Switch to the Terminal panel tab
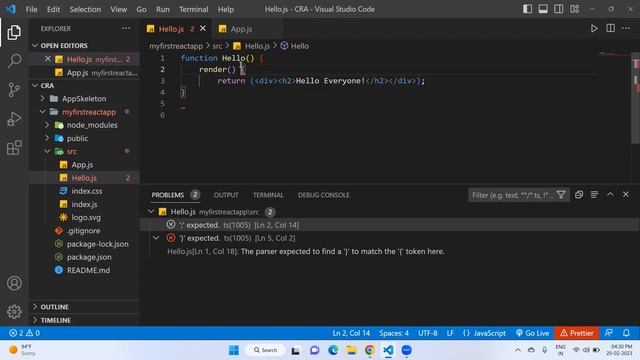Image resolution: width=640 pixels, height=360 pixels. tap(268, 195)
